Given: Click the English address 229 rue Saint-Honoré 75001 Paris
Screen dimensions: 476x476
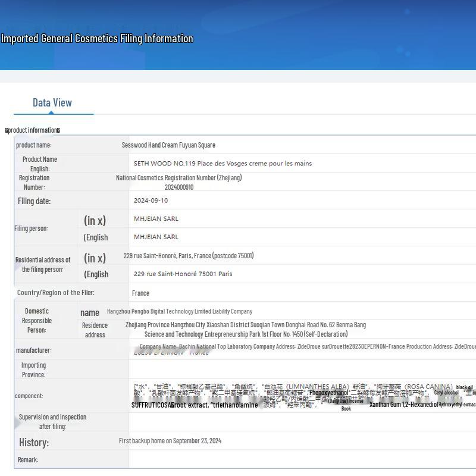Looking at the screenshot, I should click(183, 274).
